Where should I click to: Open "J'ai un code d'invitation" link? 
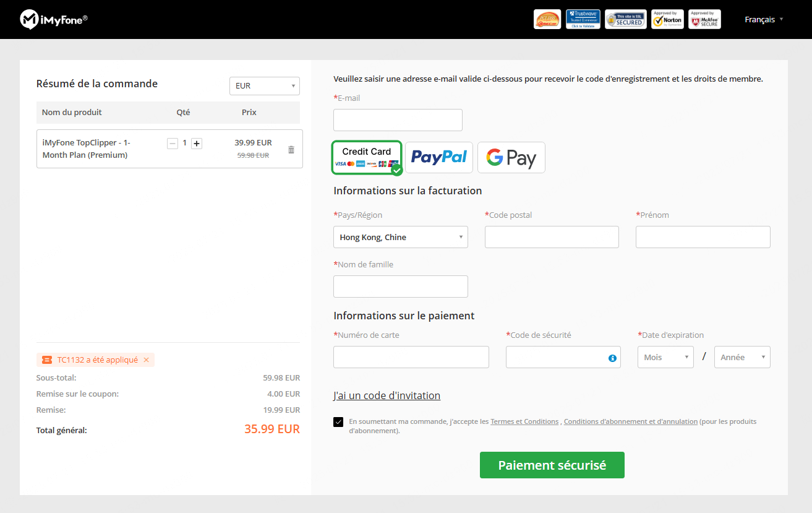[x=387, y=395]
